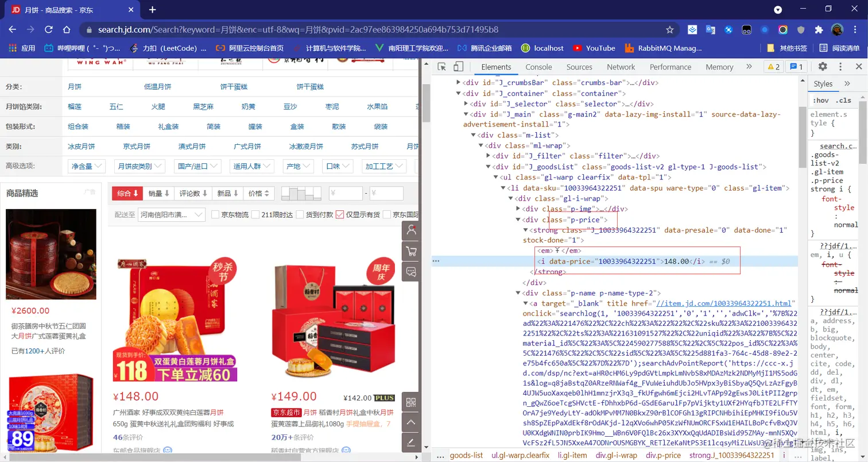Switch to the Sources tab
Viewport: 868px width, 462px height.
(579, 67)
